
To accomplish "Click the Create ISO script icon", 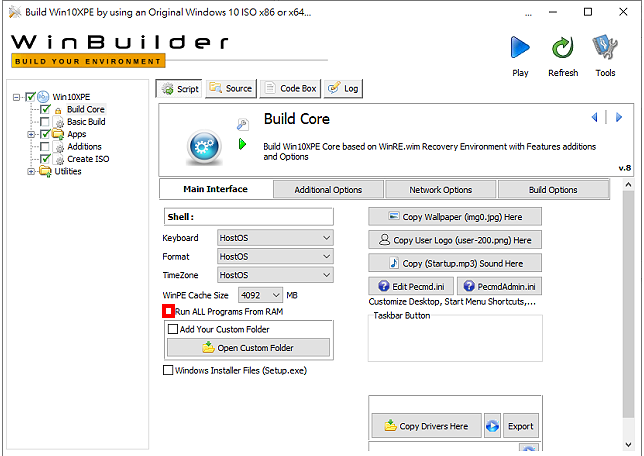I will [59, 159].
